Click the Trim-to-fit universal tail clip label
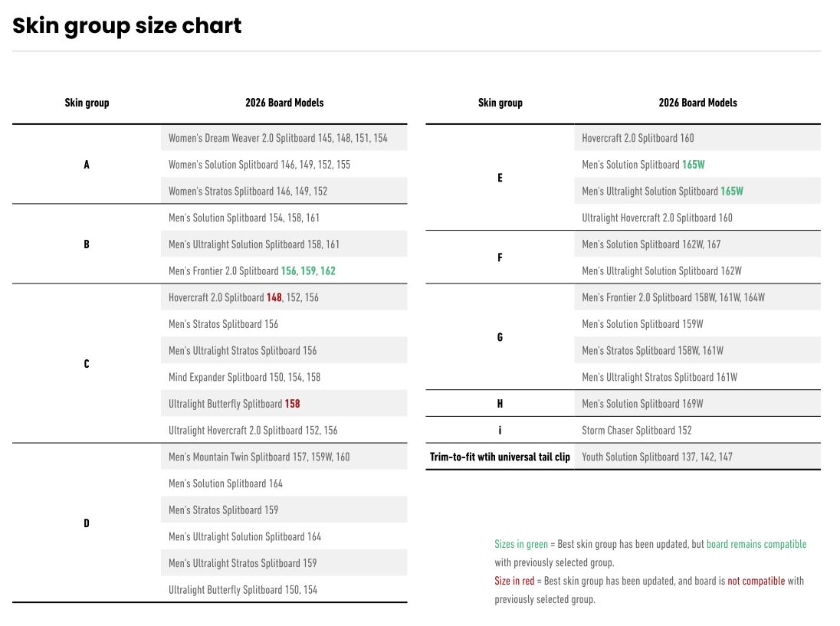840x626 pixels. point(500,457)
